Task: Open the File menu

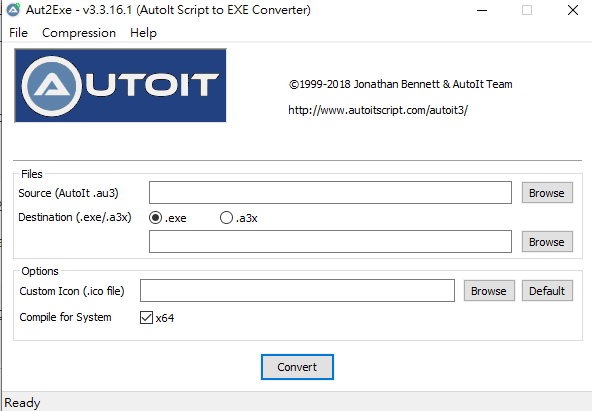Action: (x=18, y=33)
